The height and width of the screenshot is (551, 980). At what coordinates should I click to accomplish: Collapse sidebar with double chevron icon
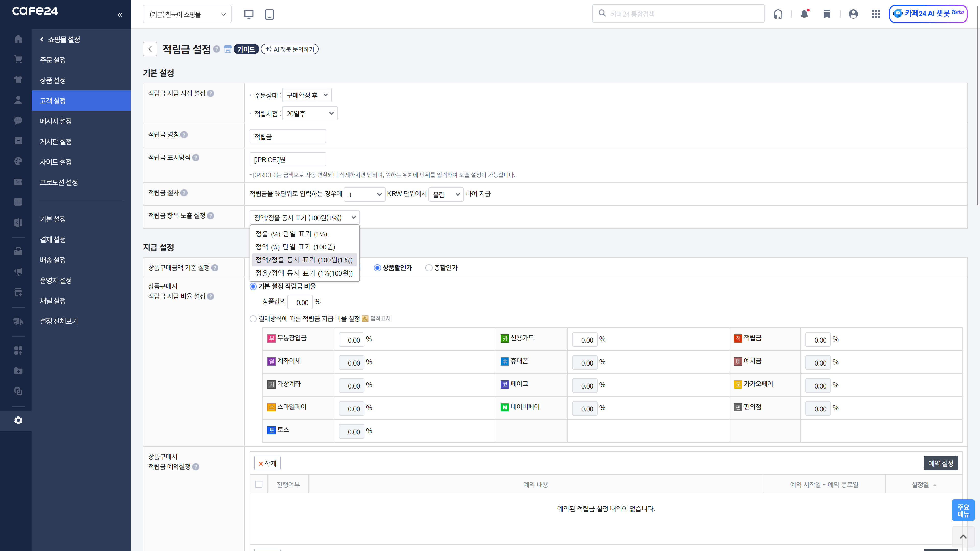[120, 15]
